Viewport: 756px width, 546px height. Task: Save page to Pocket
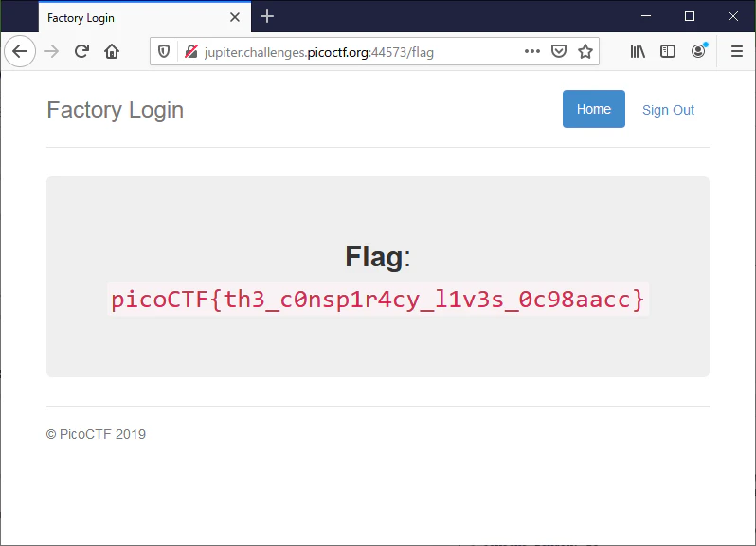(x=559, y=51)
